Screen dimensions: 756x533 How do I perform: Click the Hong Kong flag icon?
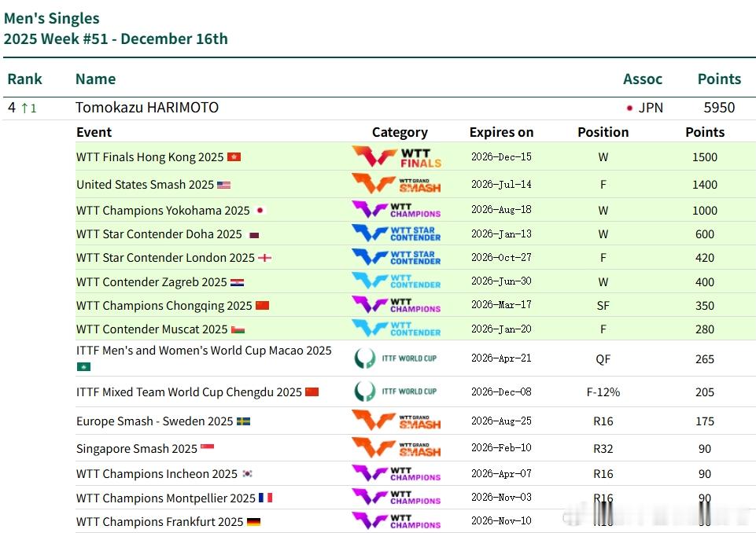pyautogui.click(x=234, y=156)
